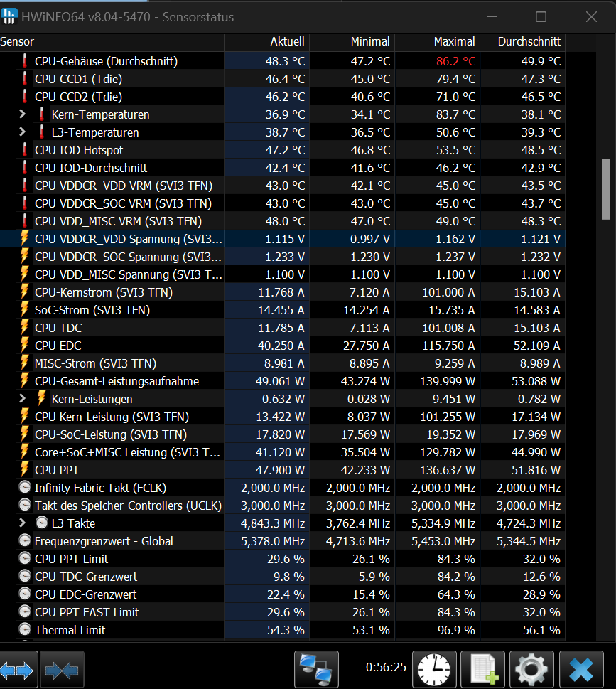Screen dimensions: 616x689
Task: Click the horizontal blue arrows layout icon
Action: coord(17,669)
